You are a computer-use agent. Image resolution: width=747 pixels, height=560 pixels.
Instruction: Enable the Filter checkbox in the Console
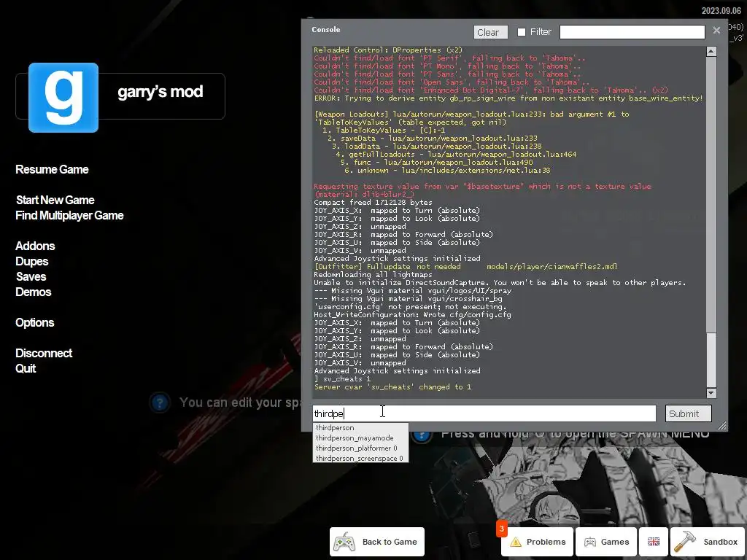pos(522,32)
